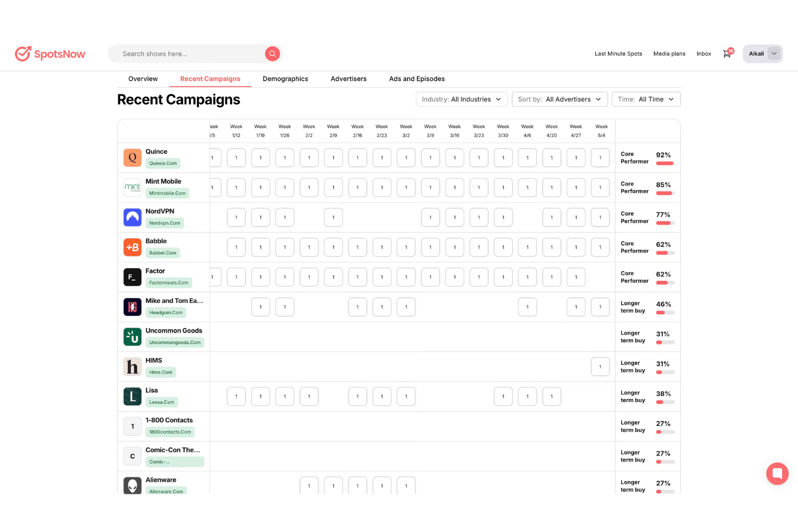
Task: Open the Demographics tab
Action: pos(285,79)
